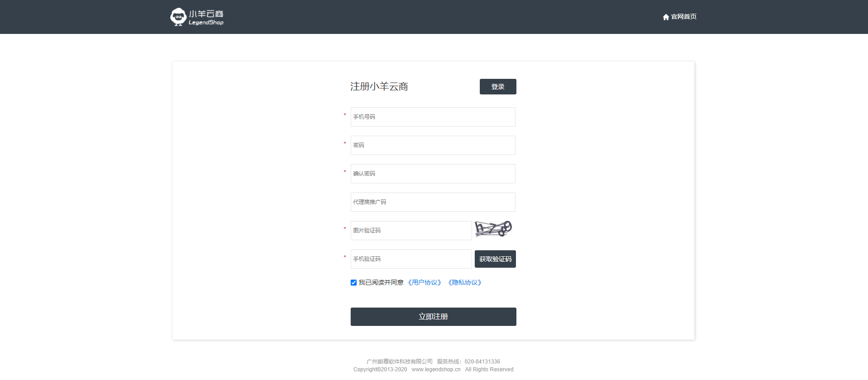
Task: Click the 我已阅读并同意 label text
Action: [381, 282]
